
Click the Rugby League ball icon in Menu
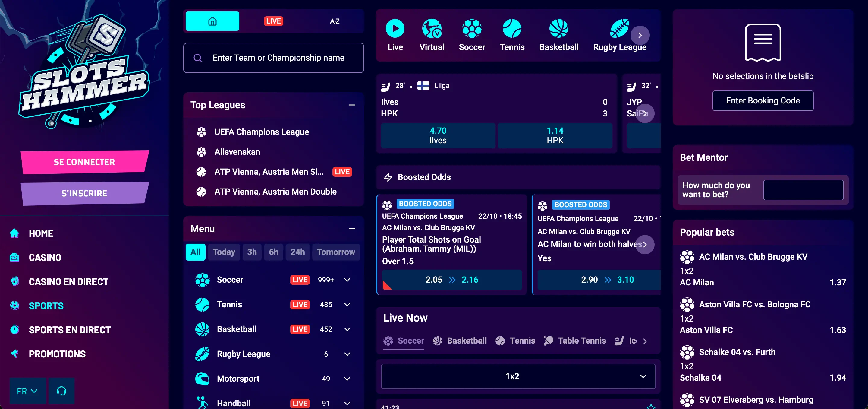coord(202,354)
